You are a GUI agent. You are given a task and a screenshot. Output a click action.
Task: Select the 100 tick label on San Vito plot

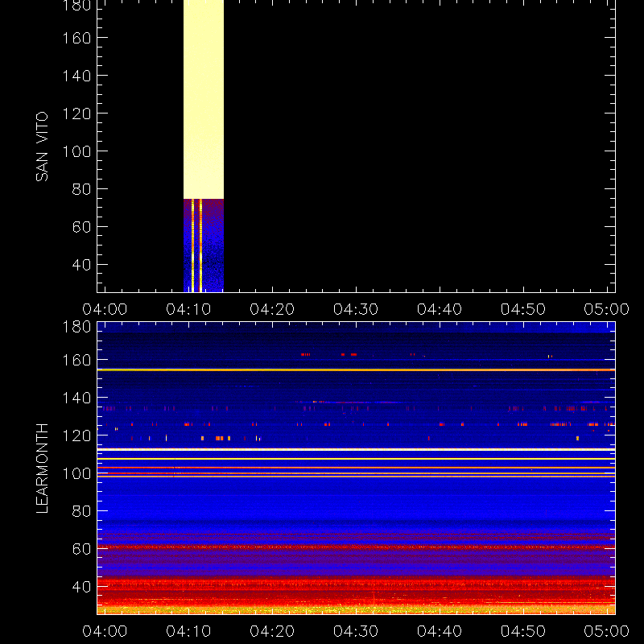point(76,151)
